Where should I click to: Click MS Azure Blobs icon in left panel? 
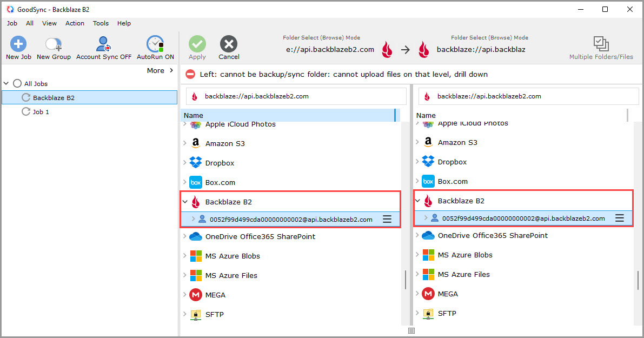point(196,256)
